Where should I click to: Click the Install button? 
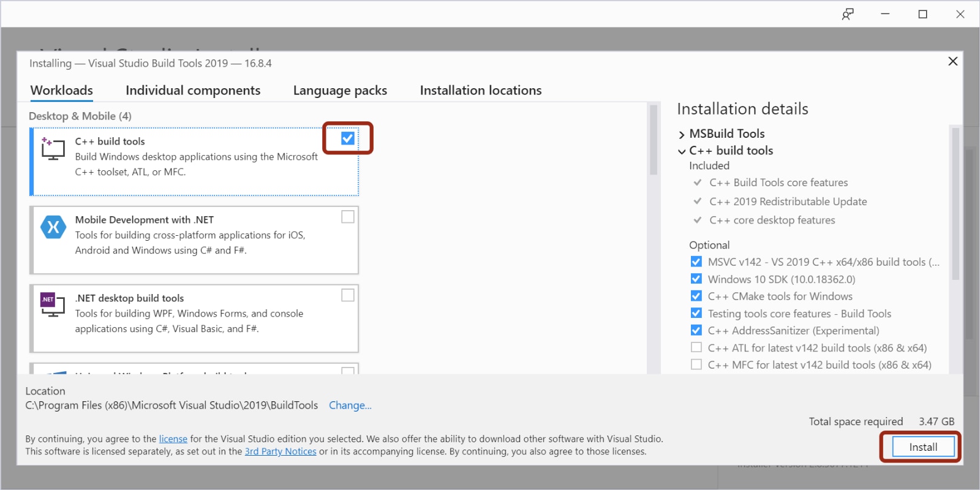pyautogui.click(x=923, y=447)
